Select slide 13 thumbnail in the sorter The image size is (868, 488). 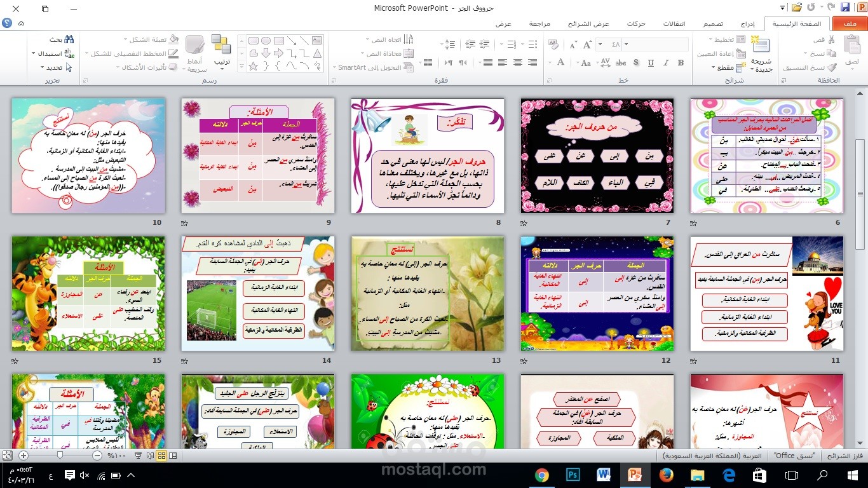tap(427, 292)
